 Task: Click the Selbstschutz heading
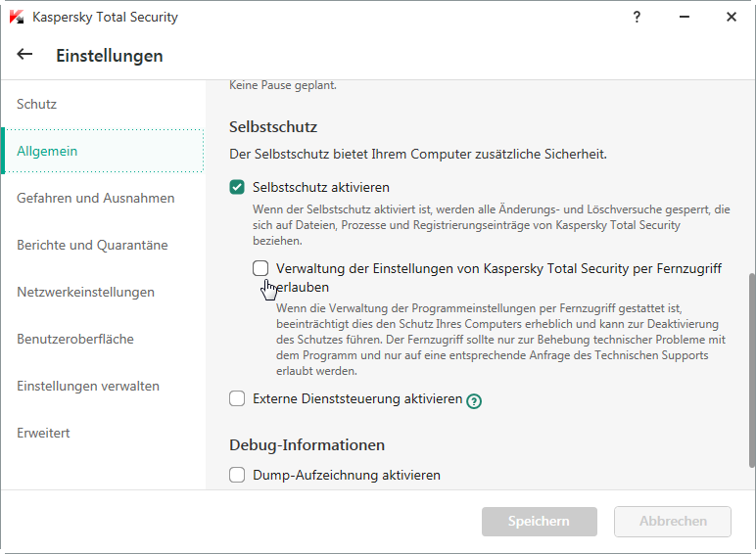click(x=273, y=126)
